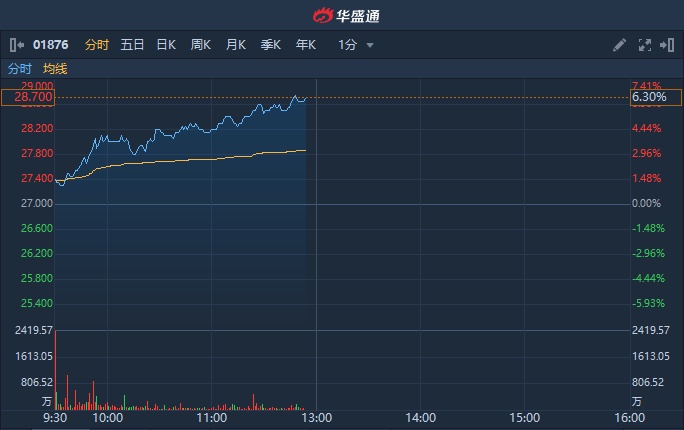Show the 年K yearly chart
This screenshot has height=430, width=684.
click(306, 45)
